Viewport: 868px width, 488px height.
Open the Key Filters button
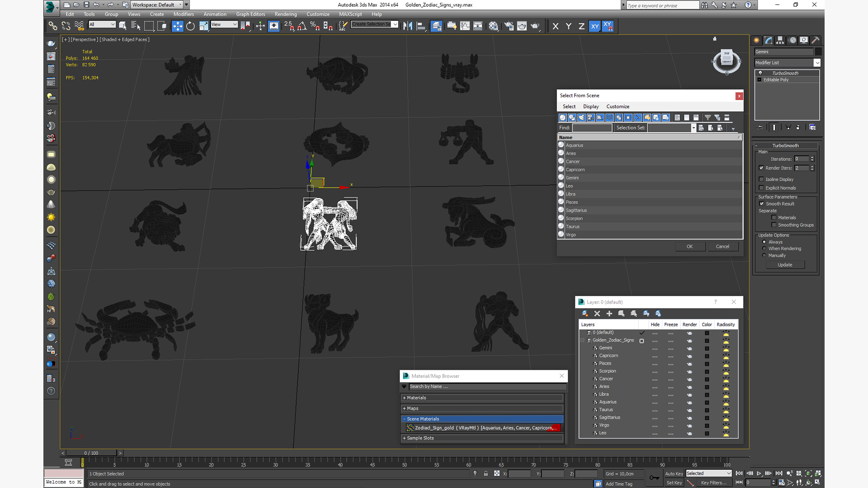pos(714,483)
